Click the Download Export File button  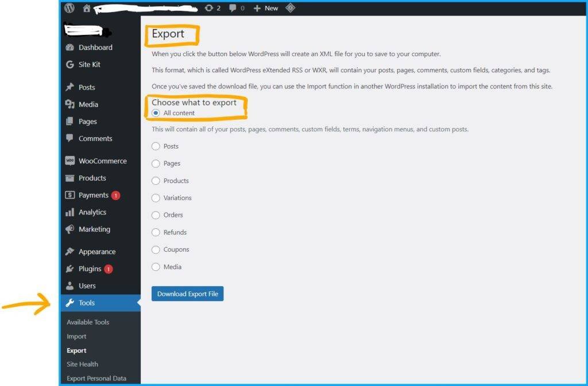(187, 294)
